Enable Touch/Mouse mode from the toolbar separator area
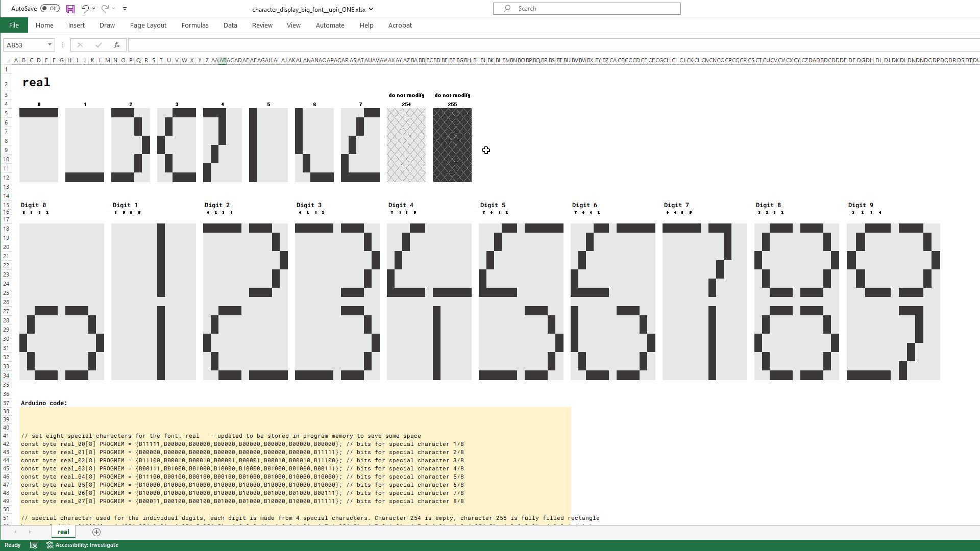 pos(124,8)
